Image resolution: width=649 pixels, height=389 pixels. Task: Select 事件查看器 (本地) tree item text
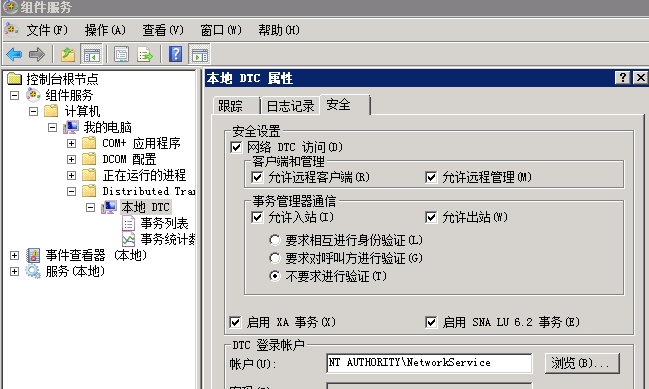96,255
